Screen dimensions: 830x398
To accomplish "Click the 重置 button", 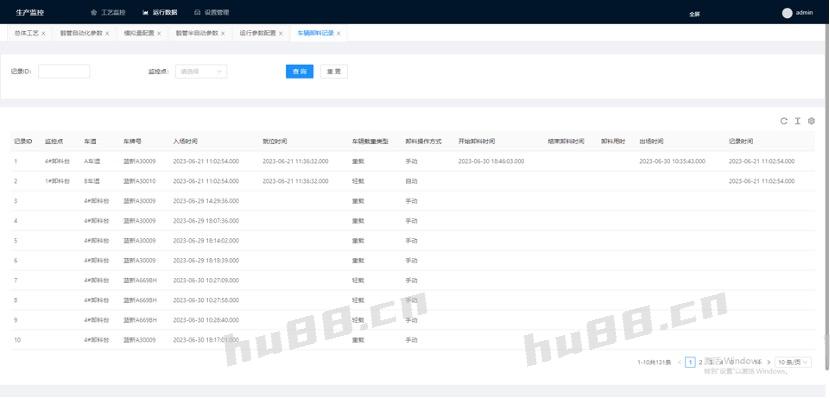I will click(x=334, y=71).
